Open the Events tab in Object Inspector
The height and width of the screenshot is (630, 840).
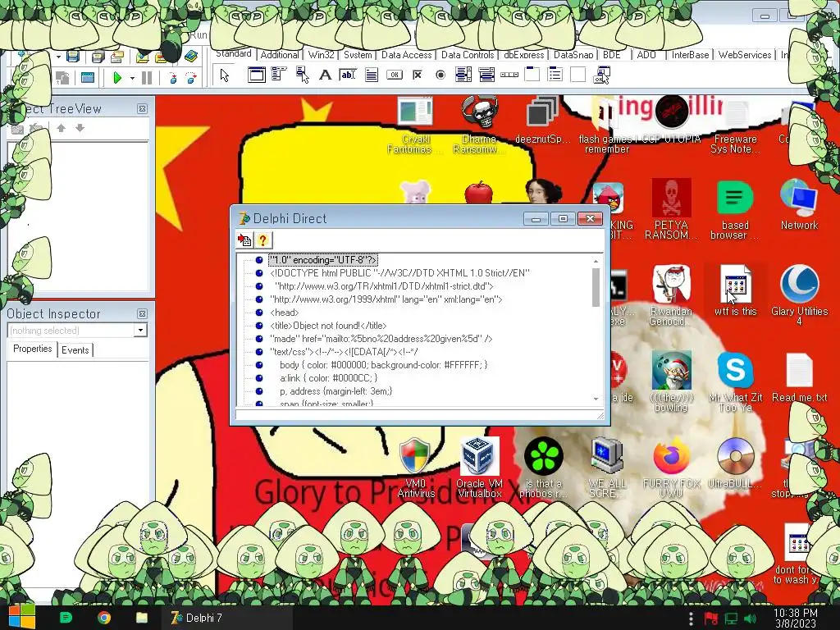75,349
